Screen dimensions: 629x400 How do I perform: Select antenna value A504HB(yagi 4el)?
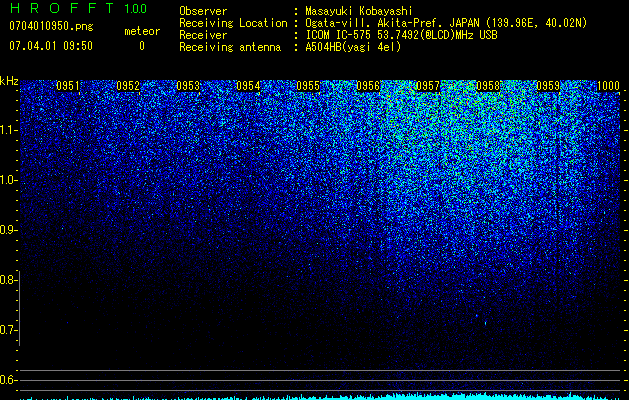[353, 47]
